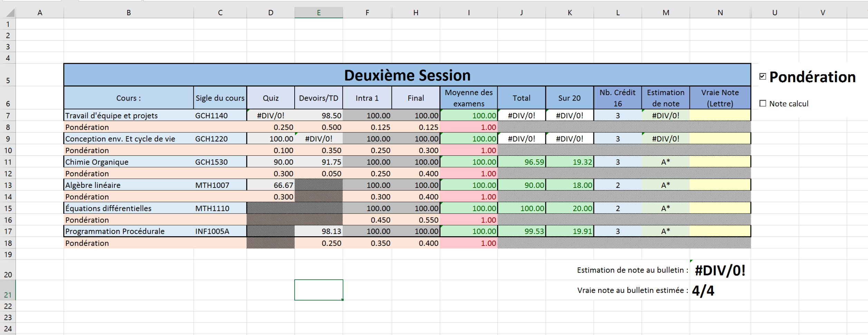Uncheck the Pondération checkbox

click(763, 77)
